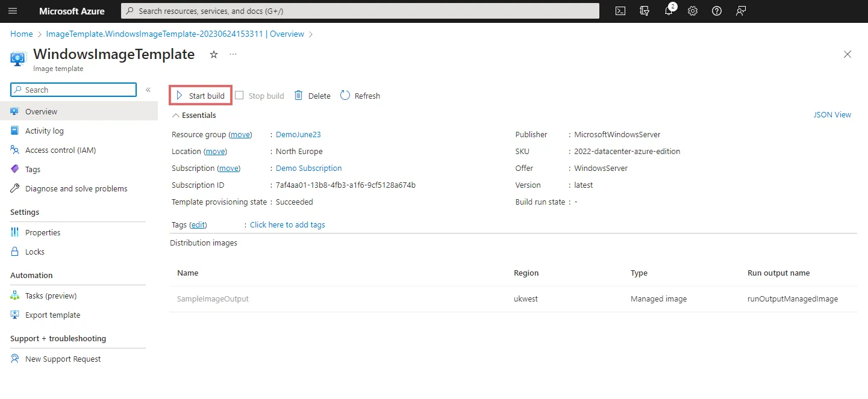Click the Properties bars icon

point(15,232)
